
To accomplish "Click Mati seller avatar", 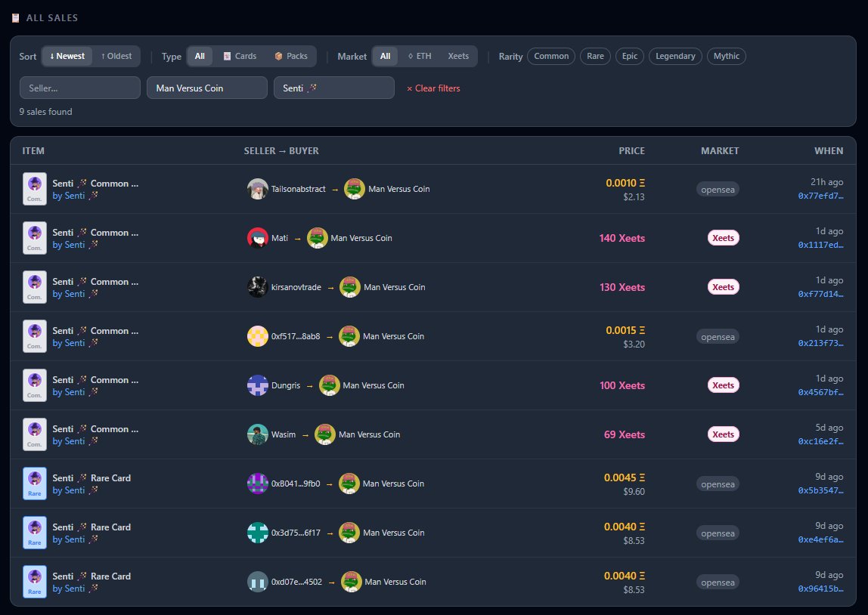I will (257, 238).
